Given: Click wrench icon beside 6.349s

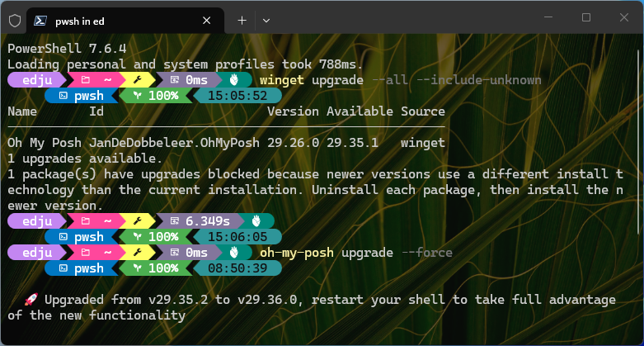Looking at the screenshot, I should (138, 221).
